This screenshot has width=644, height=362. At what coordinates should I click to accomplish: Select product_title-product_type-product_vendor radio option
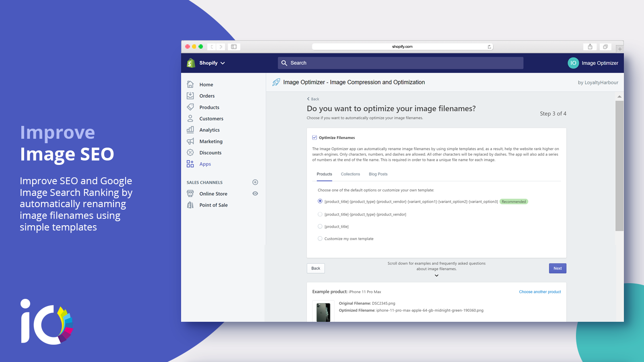coord(320,214)
